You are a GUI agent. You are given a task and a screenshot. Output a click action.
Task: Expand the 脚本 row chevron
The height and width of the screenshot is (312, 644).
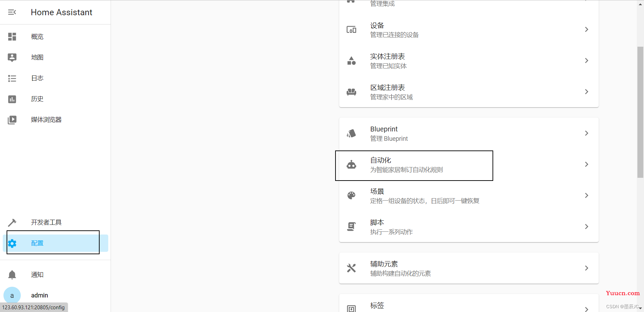click(x=587, y=227)
